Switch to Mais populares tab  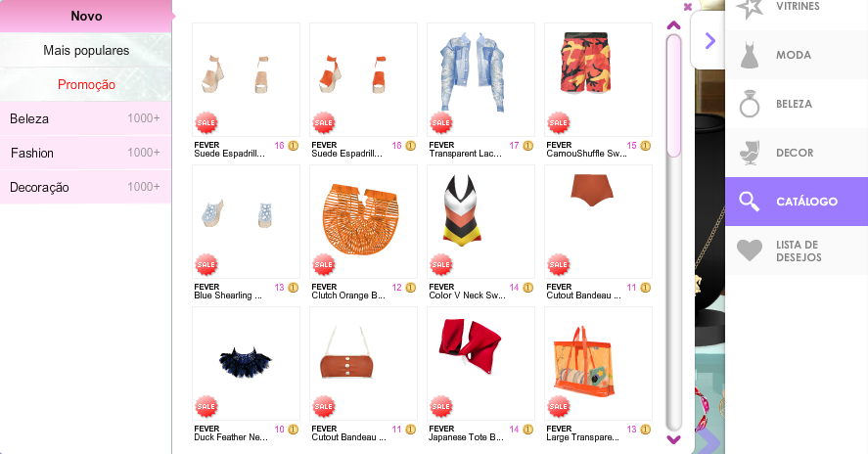pyautogui.click(x=86, y=50)
